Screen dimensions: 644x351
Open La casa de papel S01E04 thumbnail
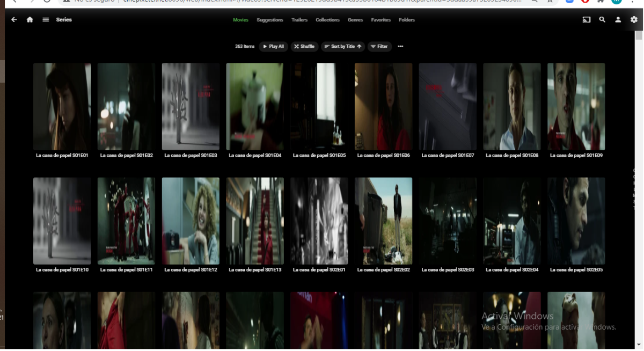[255, 106]
